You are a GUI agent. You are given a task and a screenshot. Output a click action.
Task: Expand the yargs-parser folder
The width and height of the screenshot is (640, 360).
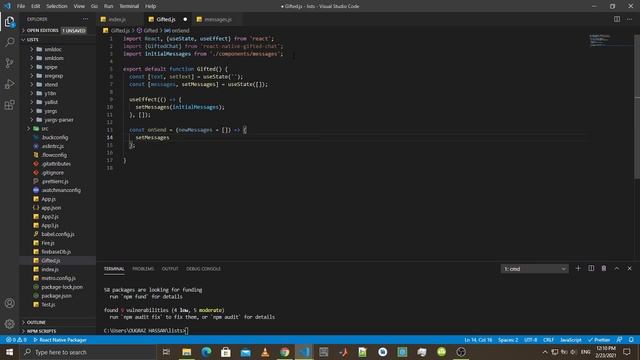[59, 120]
